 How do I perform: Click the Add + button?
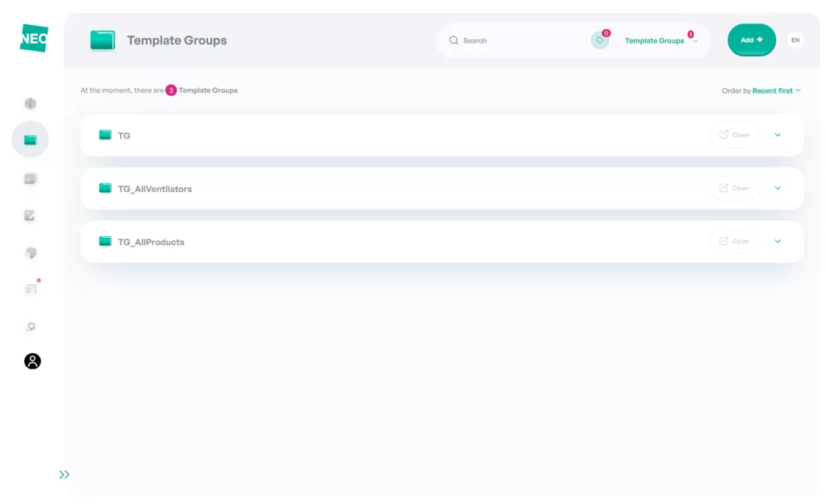(751, 40)
